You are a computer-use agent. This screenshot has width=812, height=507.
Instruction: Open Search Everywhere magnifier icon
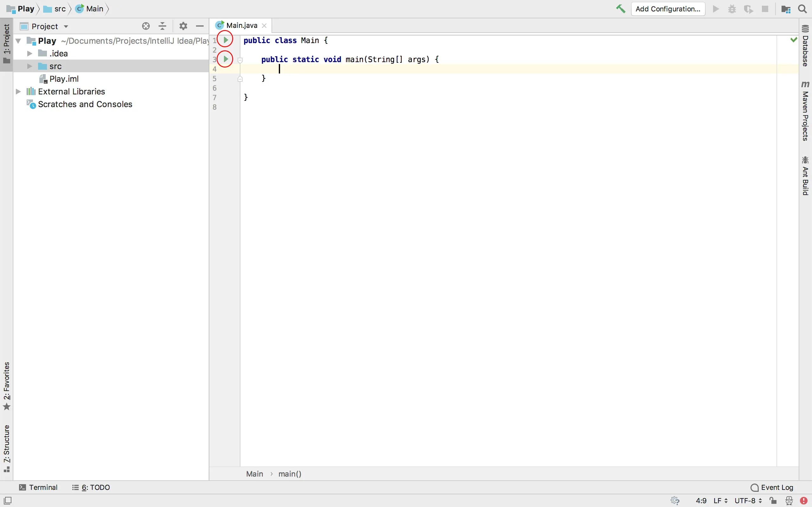pyautogui.click(x=802, y=9)
